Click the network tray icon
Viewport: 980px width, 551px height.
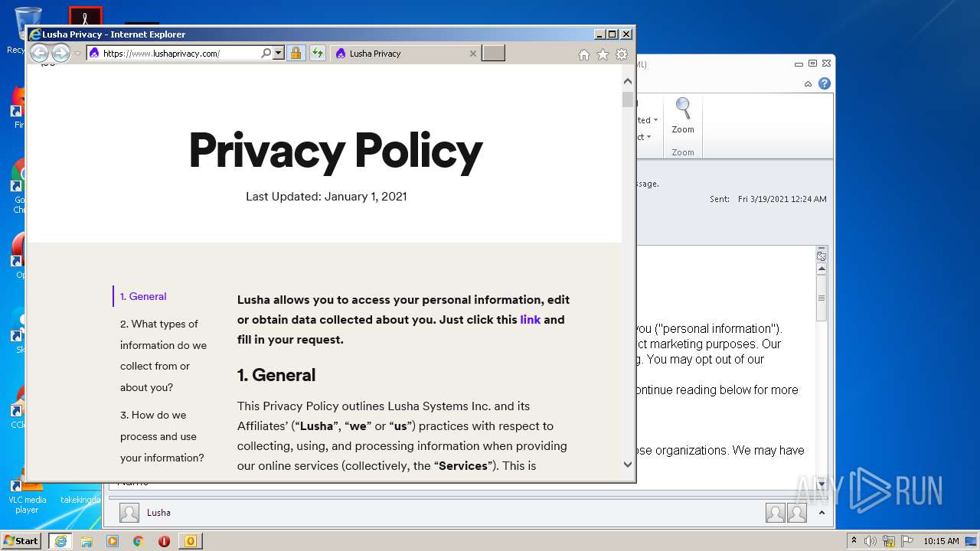[x=888, y=541]
